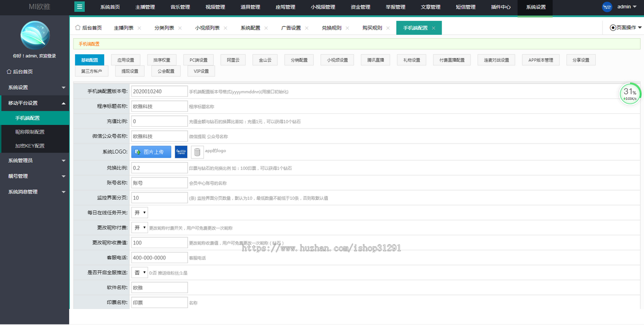Screen dimensions: 644x325
Task: Click the 手机端配置版本号 input field
Action: tap(159, 91)
